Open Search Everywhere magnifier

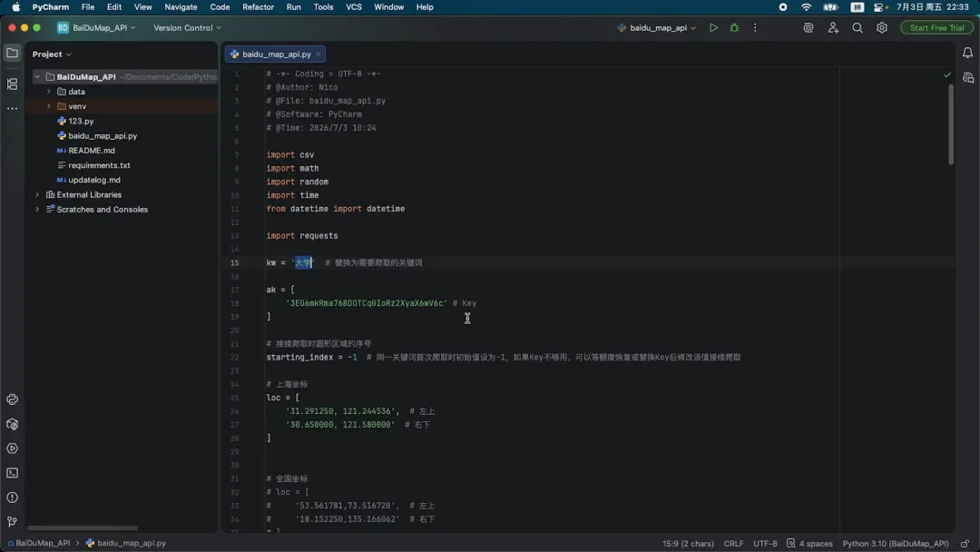click(x=857, y=27)
